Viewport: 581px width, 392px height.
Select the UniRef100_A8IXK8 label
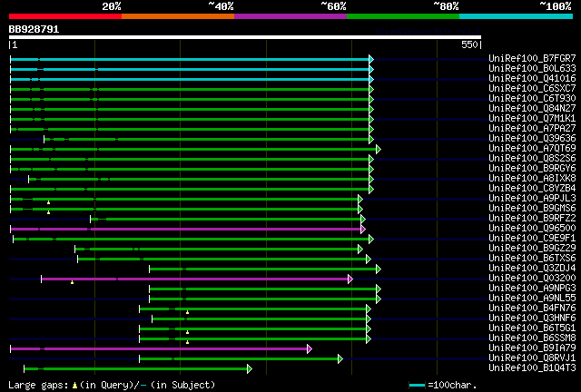coord(532,178)
